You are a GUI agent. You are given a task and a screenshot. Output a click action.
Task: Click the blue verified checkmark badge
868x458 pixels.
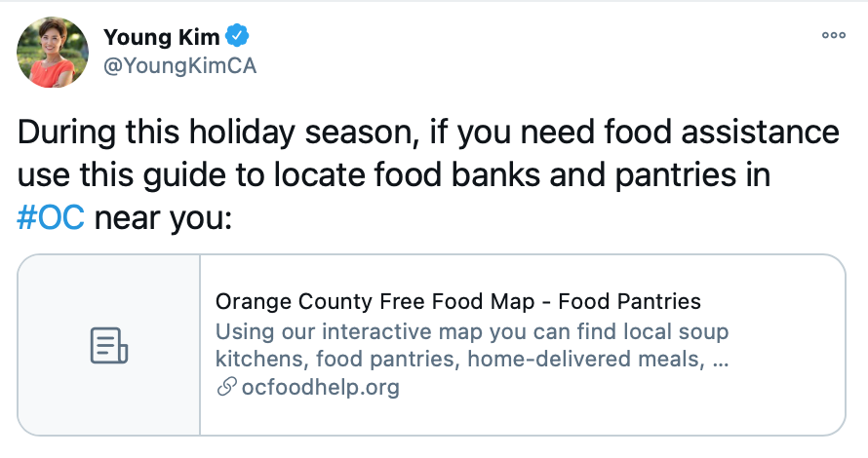[x=237, y=36]
